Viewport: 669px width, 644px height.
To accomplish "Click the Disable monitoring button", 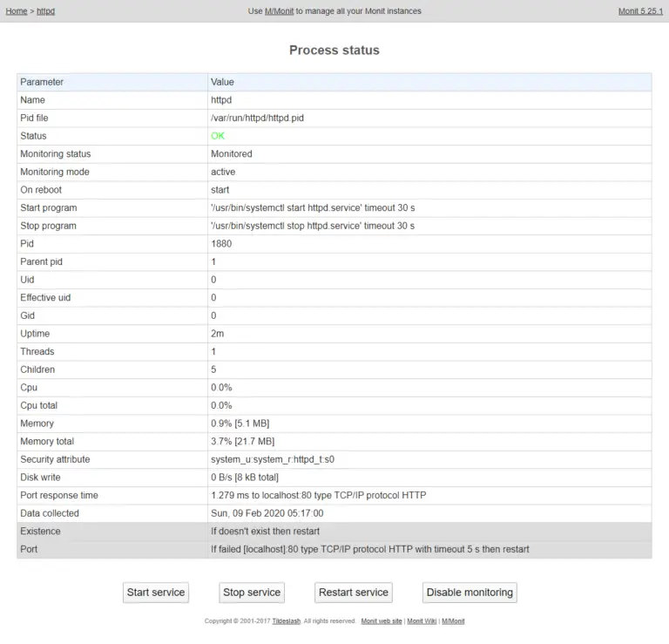I will click(x=470, y=593).
